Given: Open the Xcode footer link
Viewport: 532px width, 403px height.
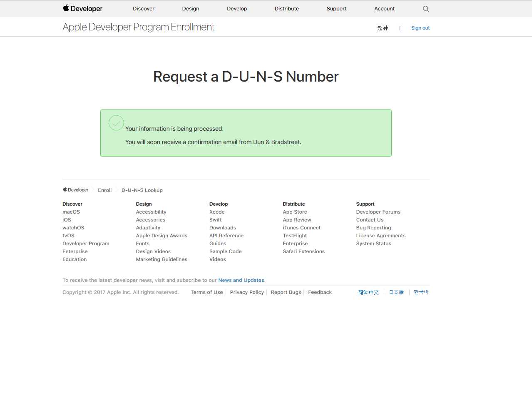Looking at the screenshot, I should [217, 212].
